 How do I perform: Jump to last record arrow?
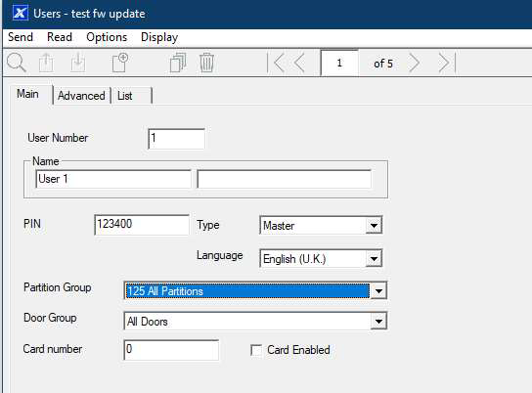[x=447, y=63]
